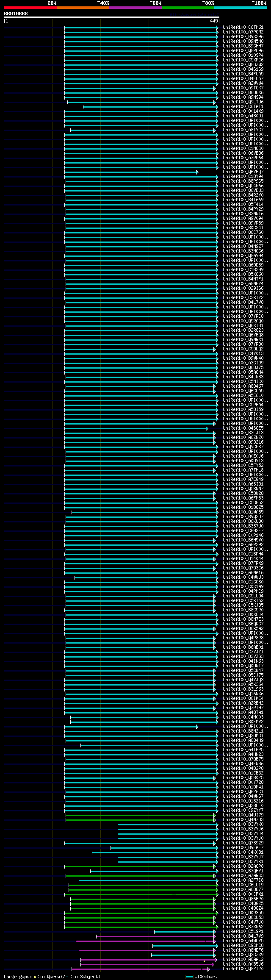Viewport: 271px width, 980px height.
Task: Select hit label UniRef100_A2F7I8
Action: click(243, 880)
